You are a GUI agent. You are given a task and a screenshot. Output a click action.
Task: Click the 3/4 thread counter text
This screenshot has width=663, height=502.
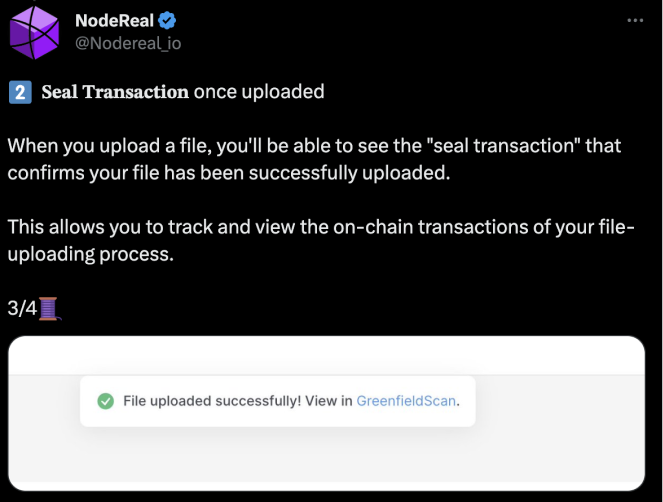pos(22,308)
